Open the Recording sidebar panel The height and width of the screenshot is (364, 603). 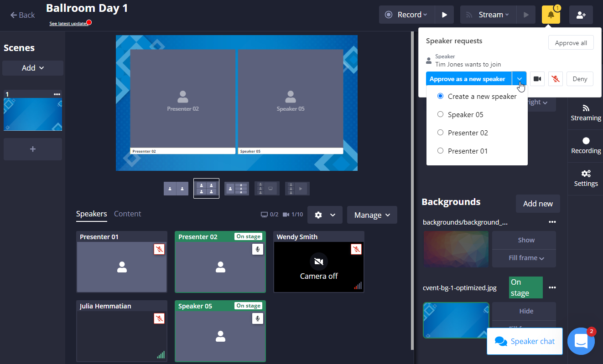pyautogui.click(x=586, y=145)
